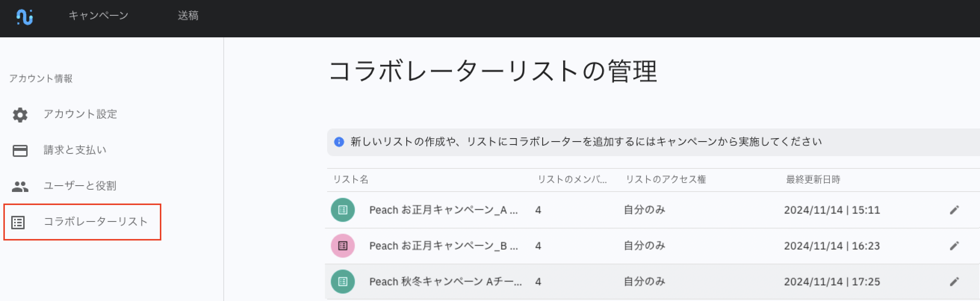Click the gear icon for アカウント設定
Image resolution: width=980 pixels, height=301 pixels.
[x=20, y=114]
